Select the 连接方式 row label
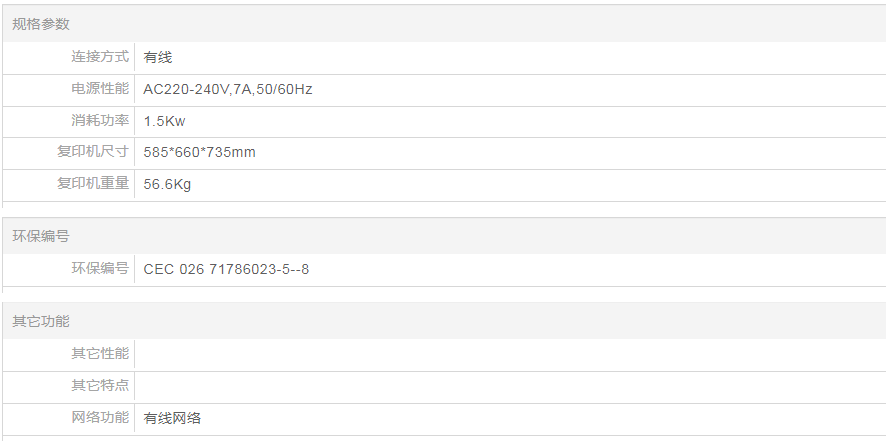 99,57
